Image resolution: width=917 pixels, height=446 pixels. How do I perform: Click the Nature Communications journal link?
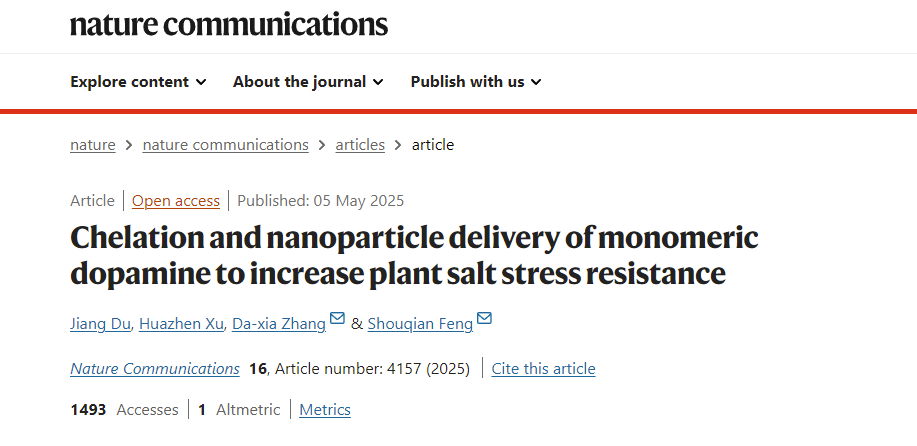[x=155, y=369]
